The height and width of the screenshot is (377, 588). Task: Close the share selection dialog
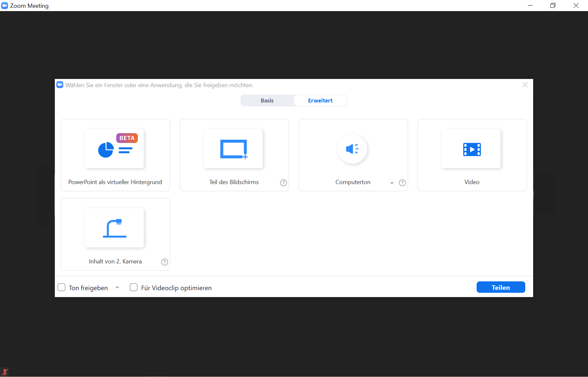click(525, 85)
